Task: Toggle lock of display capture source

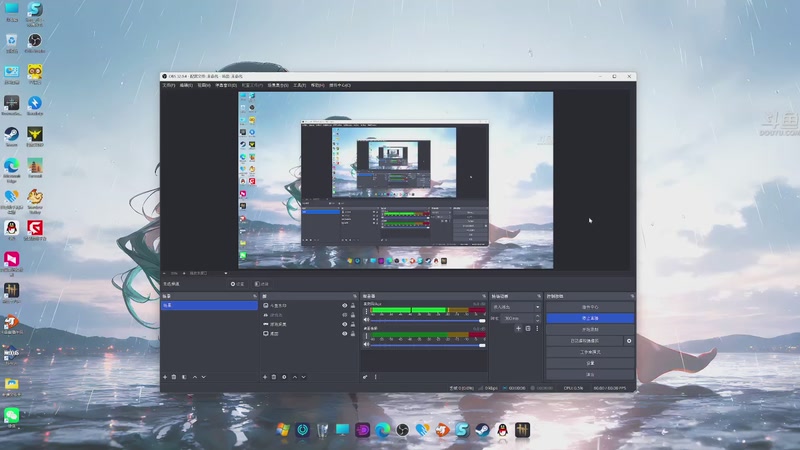Action: pyautogui.click(x=353, y=333)
